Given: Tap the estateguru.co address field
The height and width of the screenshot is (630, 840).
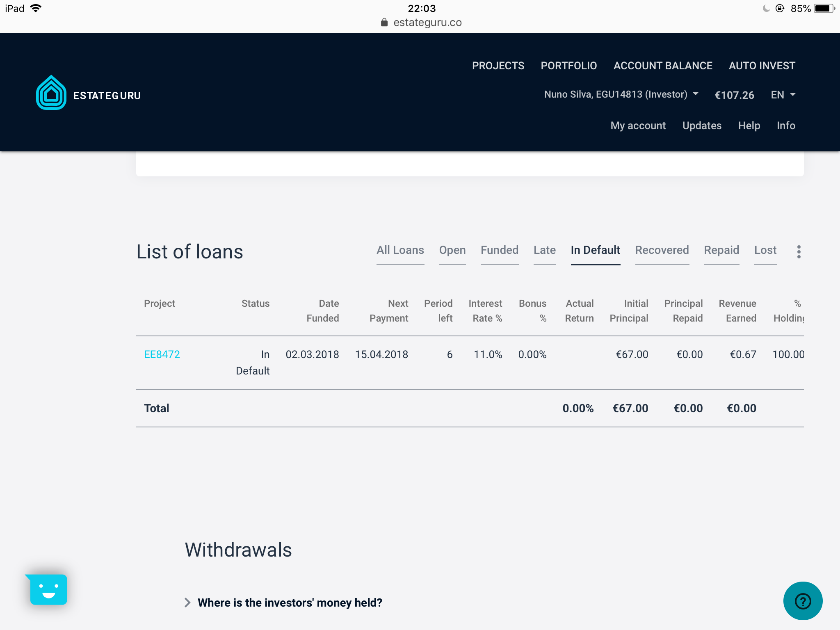Looking at the screenshot, I should [x=427, y=23].
